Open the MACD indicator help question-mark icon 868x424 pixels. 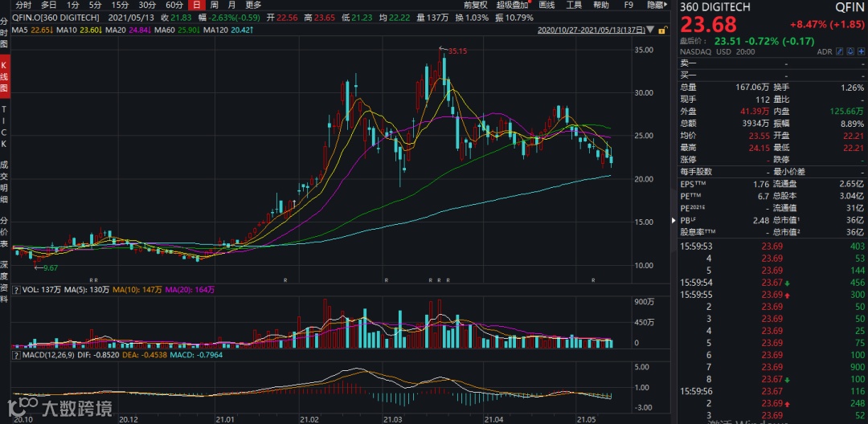(x=15, y=354)
